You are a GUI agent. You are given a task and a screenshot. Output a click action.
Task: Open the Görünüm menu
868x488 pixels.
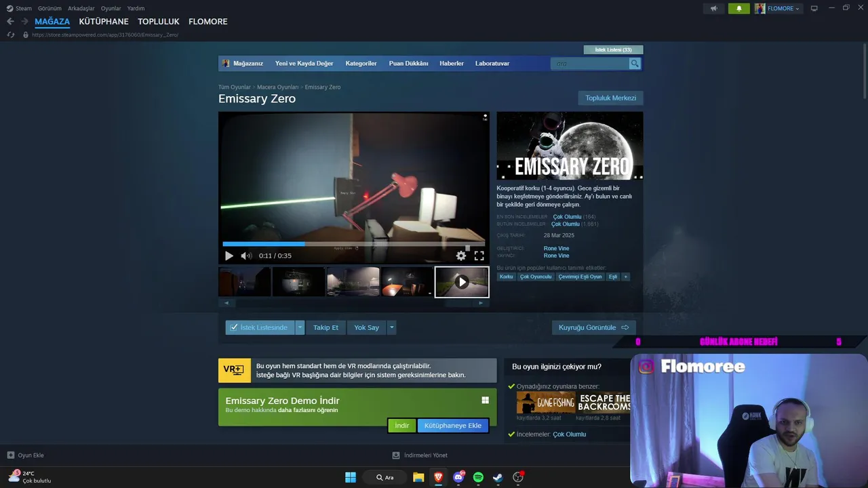pos(50,8)
